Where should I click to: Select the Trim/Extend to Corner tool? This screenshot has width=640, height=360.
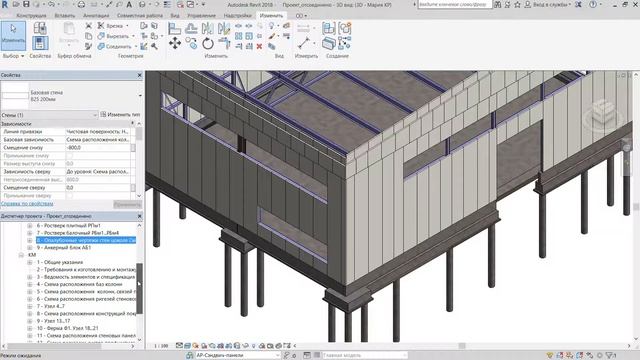[224, 43]
